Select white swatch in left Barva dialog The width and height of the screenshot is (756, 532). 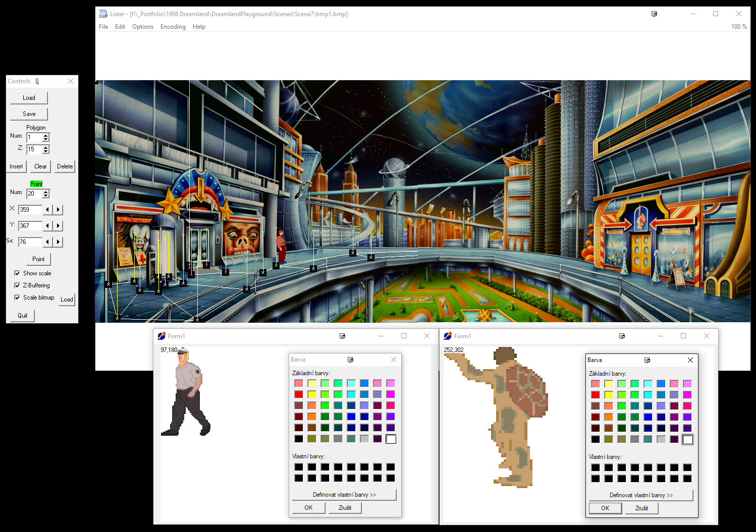[x=391, y=439]
